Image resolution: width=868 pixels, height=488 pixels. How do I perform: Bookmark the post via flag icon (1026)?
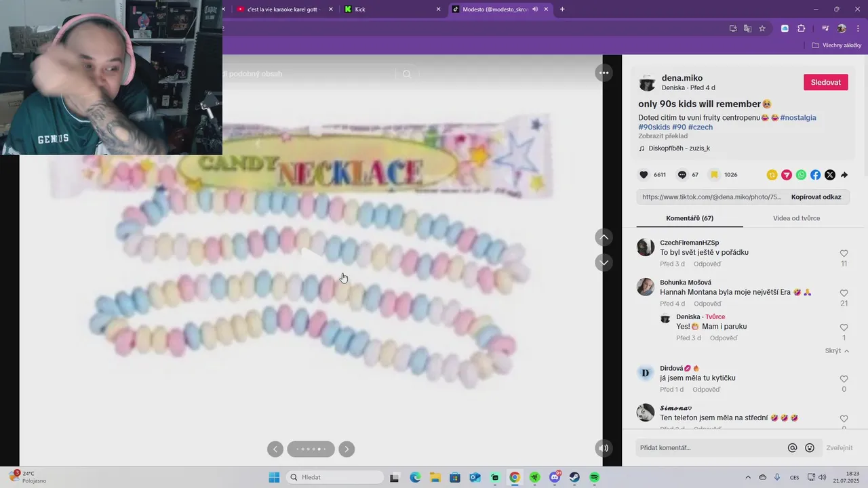(x=714, y=175)
